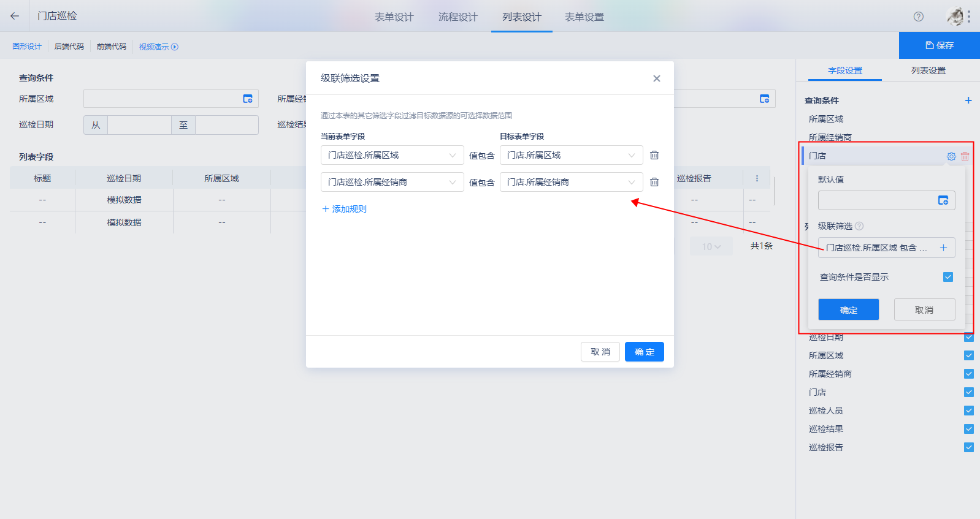The height and width of the screenshot is (519, 980).
Task: Open the help question mark icon
Action: [918, 17]
